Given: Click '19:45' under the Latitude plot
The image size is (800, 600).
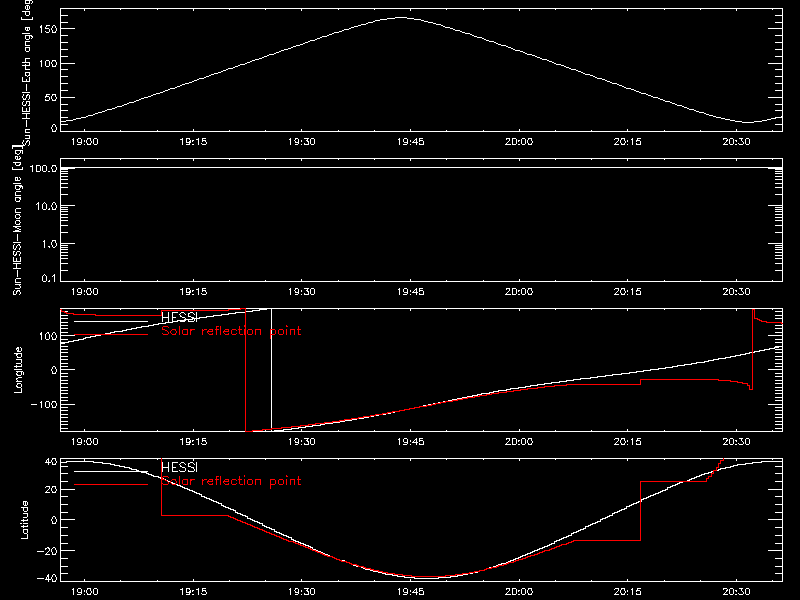Looking at the screenshot, I should coord(410,592).
